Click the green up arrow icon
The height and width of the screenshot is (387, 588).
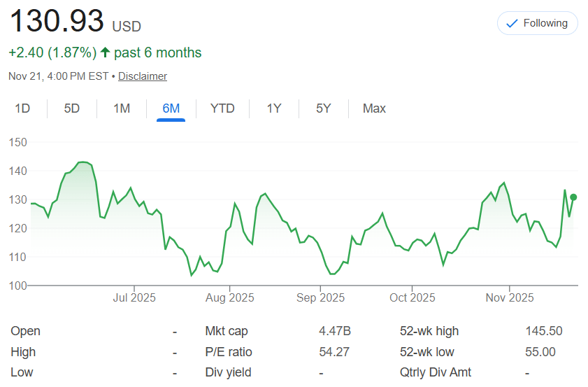coord(106,52)
